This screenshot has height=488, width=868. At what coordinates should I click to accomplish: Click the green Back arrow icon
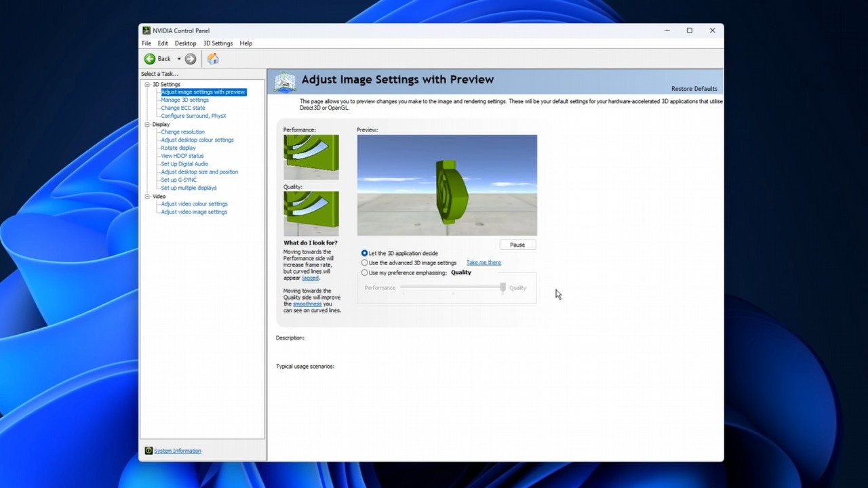[150, 59]
